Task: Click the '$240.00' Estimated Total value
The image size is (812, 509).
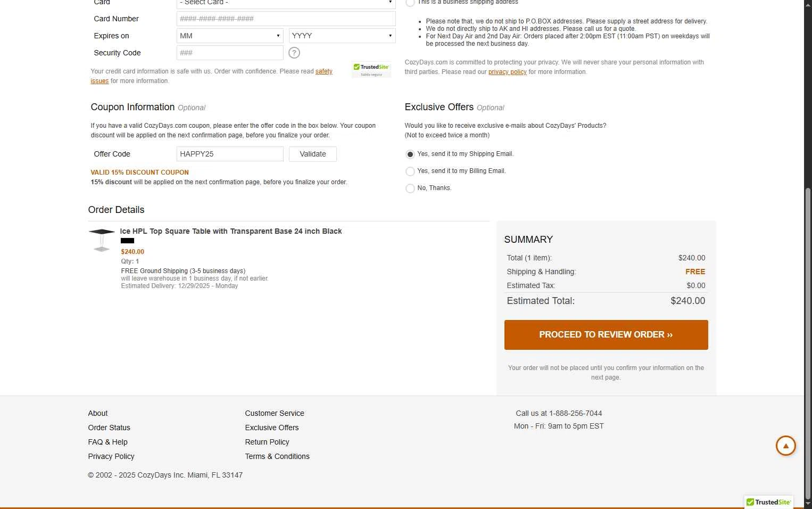Action: click(x=688, y=301)
